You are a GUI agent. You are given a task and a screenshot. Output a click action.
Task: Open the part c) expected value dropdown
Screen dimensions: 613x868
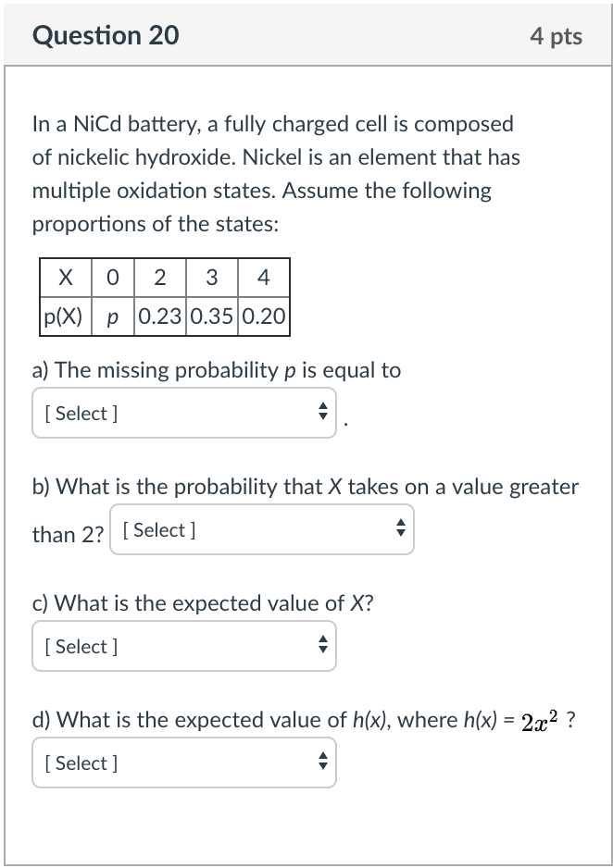click(183, 646)
